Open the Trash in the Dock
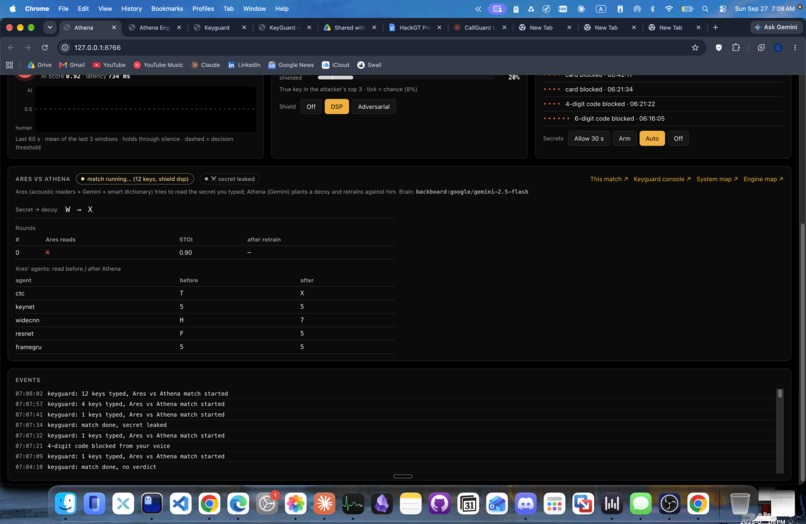Viewport: 806px width, 524px height. [x=740, y=503]
